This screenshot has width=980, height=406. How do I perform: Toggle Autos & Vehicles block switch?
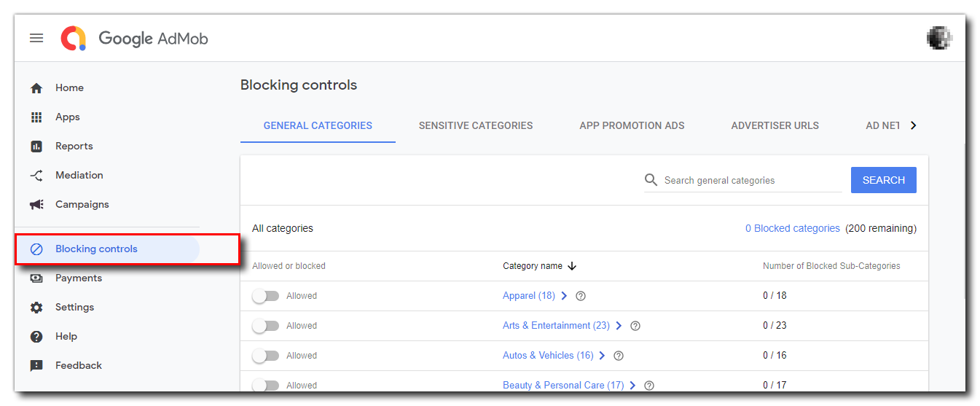pos(266,356)
